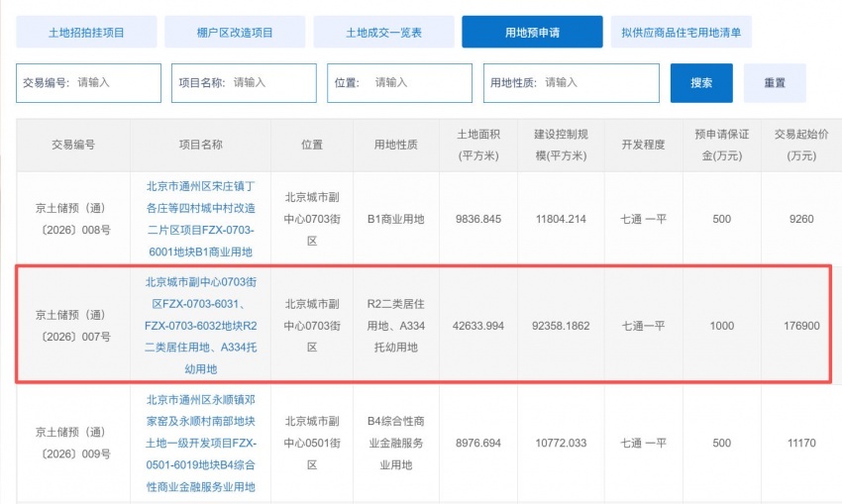Click the 交易编号 column header
This screenshot has width=842, height=504.
[73, 145]
